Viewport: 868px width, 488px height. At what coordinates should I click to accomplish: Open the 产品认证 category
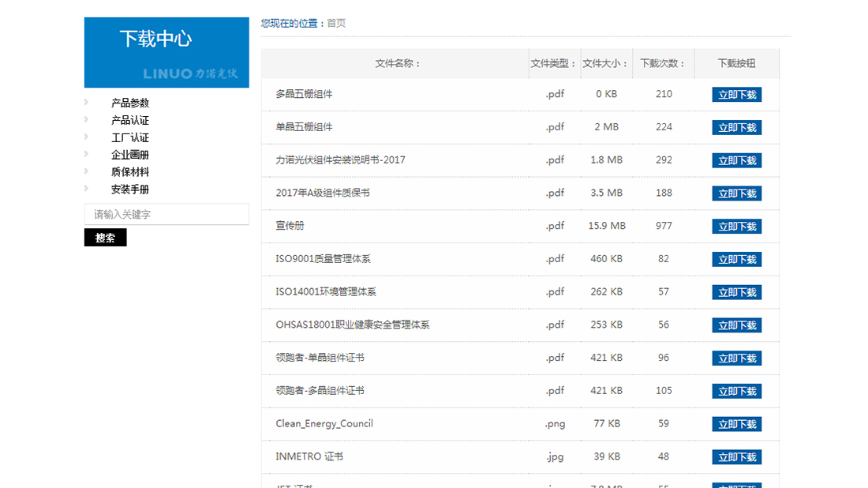(x=130, y=120)
